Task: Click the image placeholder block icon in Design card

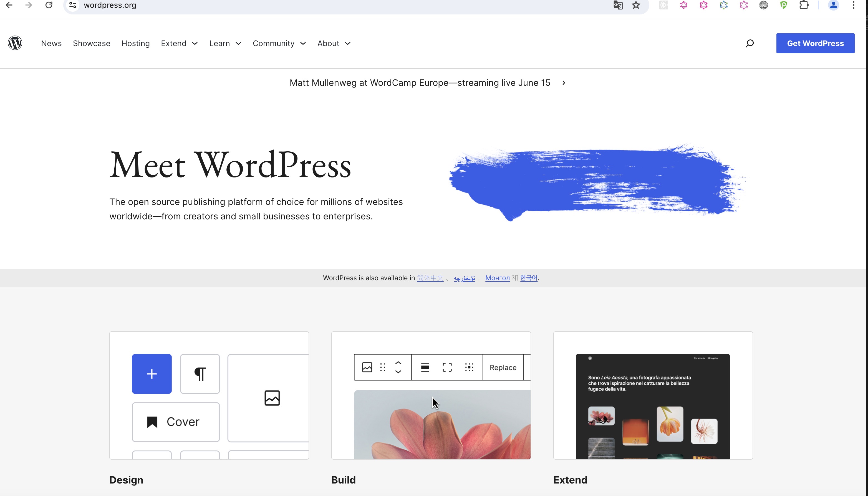Action: [272, 398]
